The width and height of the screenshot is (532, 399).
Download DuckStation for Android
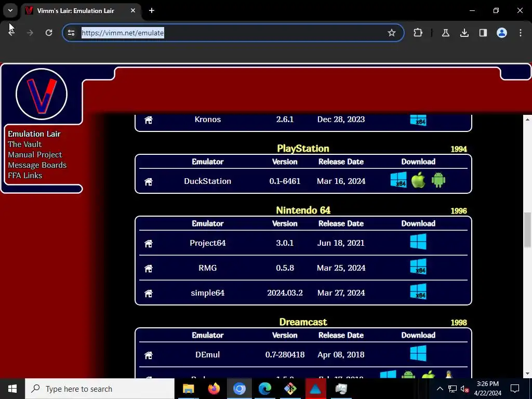pos(438,180)
